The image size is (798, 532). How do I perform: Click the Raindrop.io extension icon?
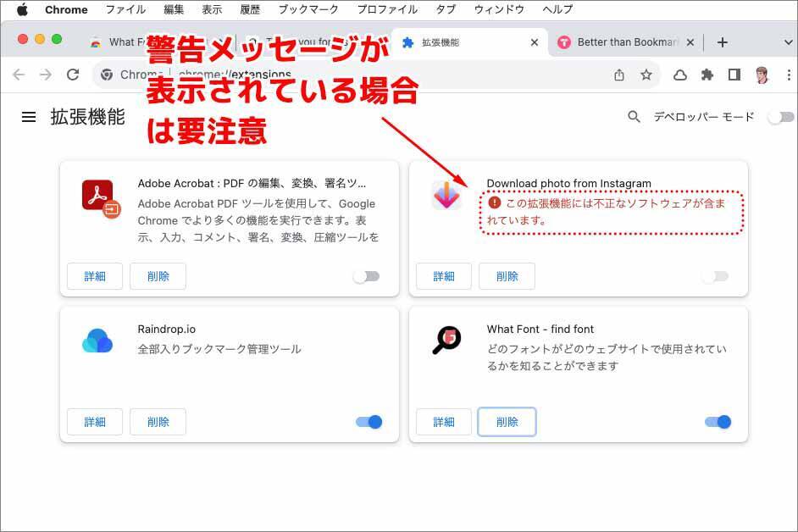[x=97, y=341]
